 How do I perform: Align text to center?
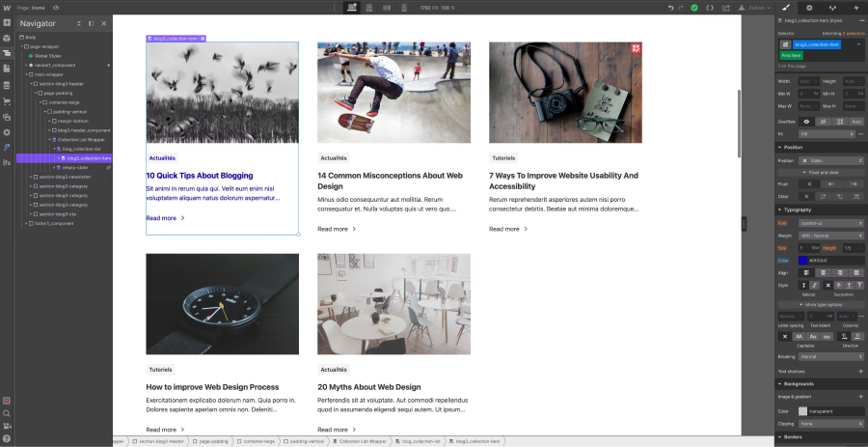coord(824,272)
